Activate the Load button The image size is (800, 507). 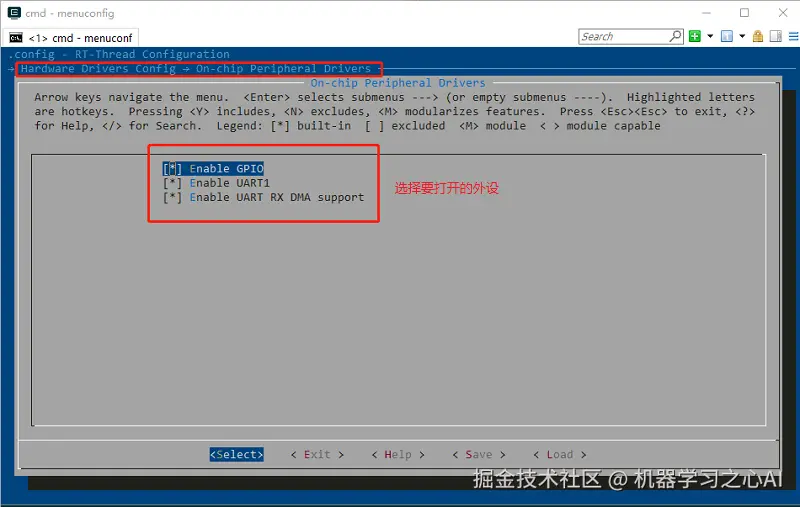pyautogui.click(x=560, y=454)
